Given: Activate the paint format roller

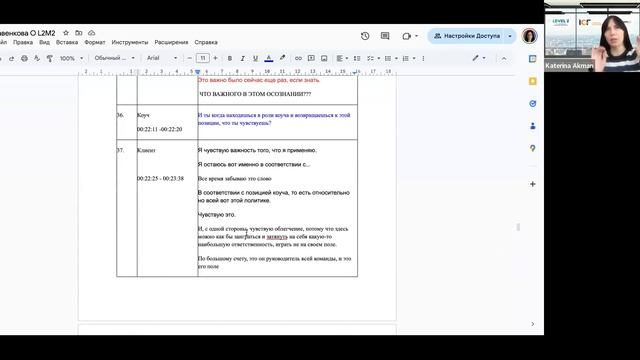Looking at the screenshot, I should click(50, 58).
